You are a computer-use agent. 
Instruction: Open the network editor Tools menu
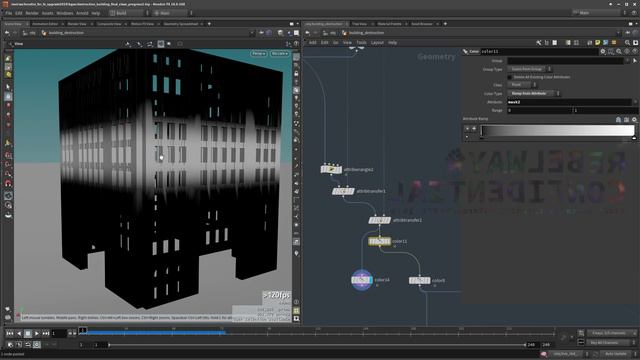pos(361,42)
